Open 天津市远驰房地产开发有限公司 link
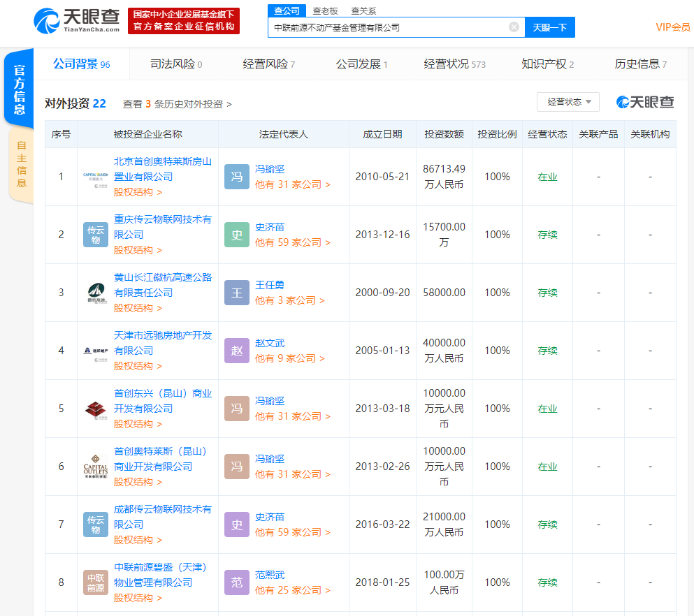The height and width of the screenshot is (616, 694). pyautogui.click(x=162, y=343)
